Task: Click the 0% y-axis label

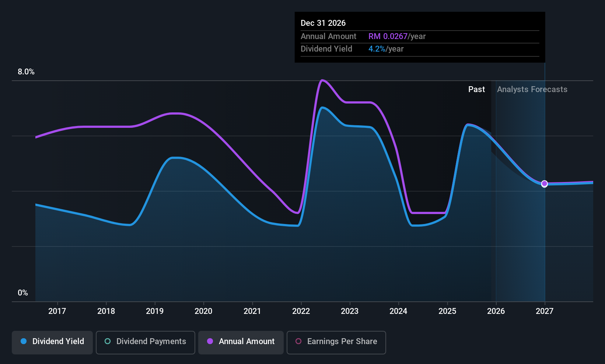Action: pos(23,293)
